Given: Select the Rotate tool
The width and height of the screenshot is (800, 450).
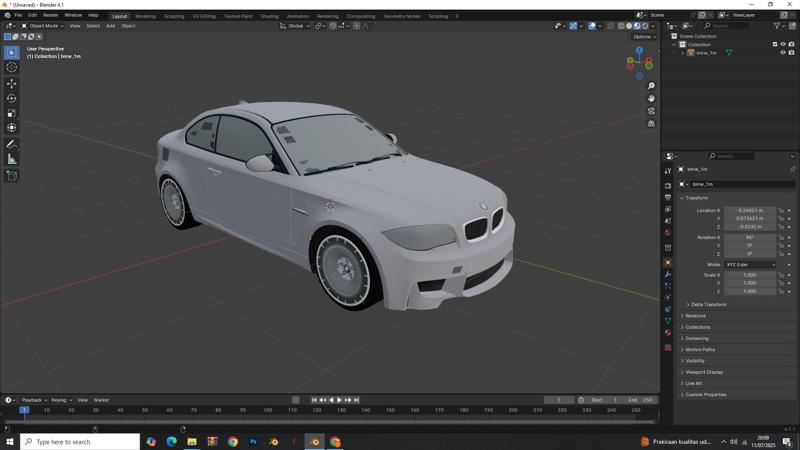Looking at the screenshot, I should click(x=12, y=98).
